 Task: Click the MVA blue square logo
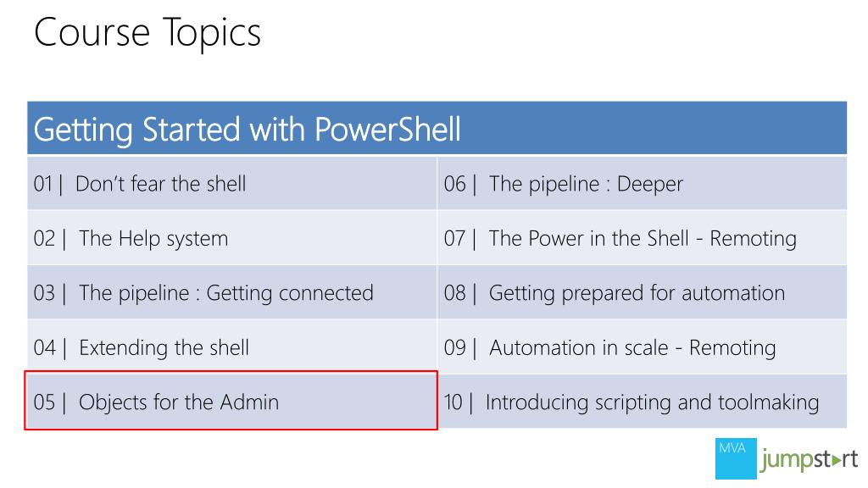(736, 458)
